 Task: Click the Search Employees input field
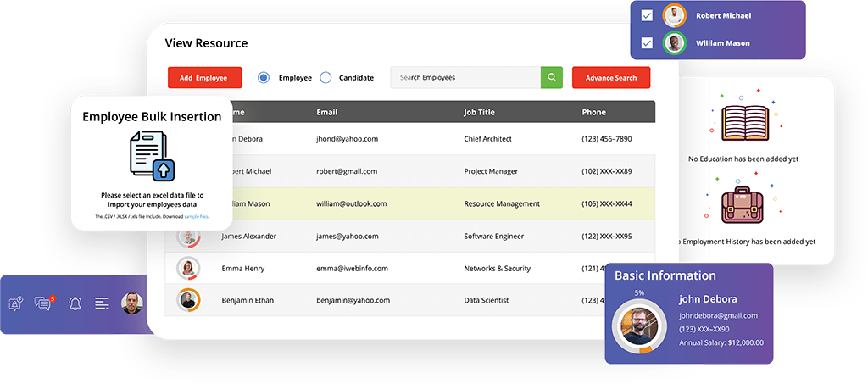point(465,77)
